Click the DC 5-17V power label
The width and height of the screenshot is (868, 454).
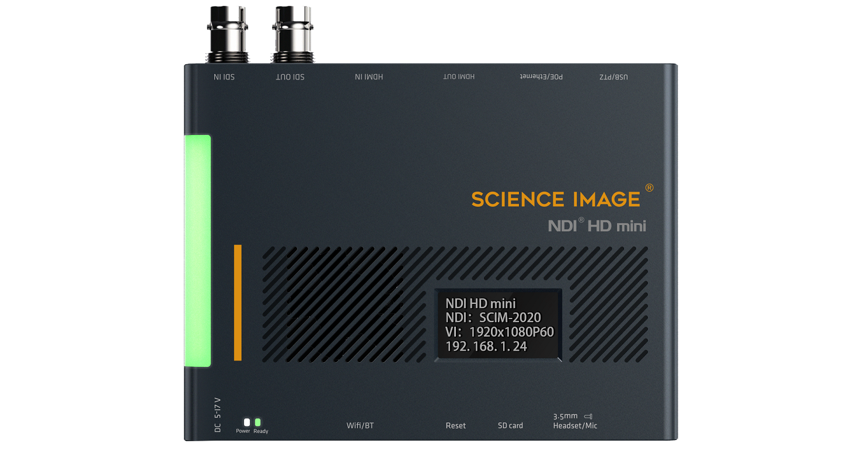pyautogui.click(x=218, y=415)
